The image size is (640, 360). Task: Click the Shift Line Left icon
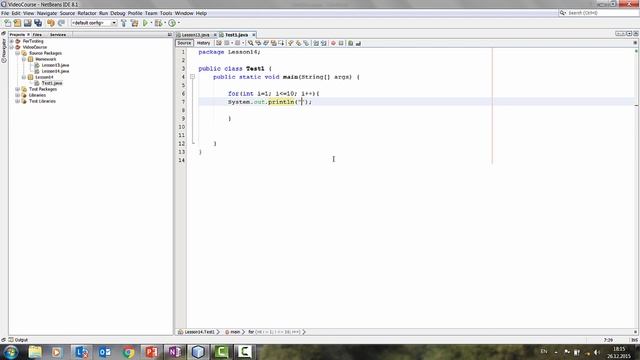[316, 43]
